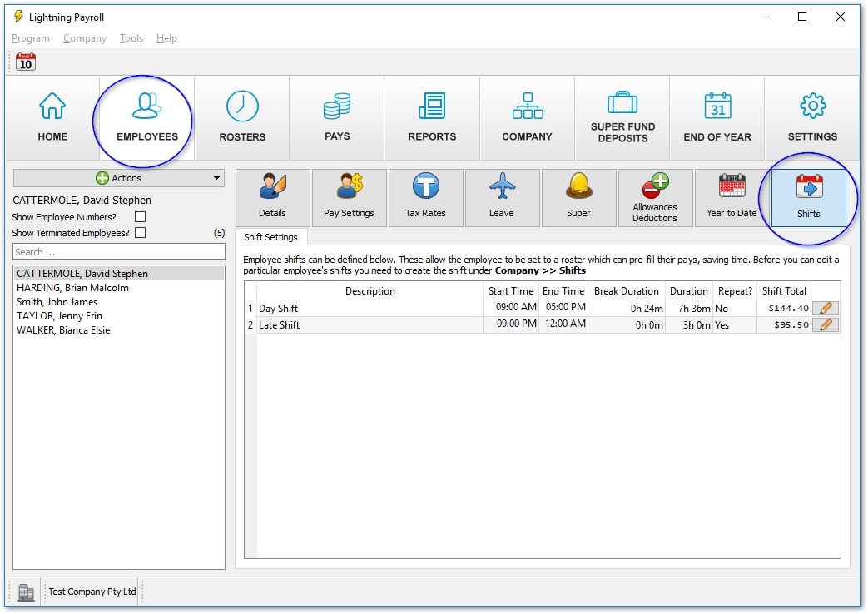This screenshot has width=868, height=614.
Task: Open the Tools menu
Action: tap(131, 38)
